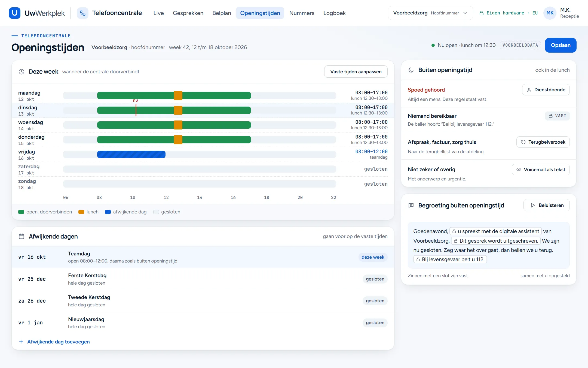This screenshot has height=368, width=588.
Task: Open the Nummers tab
Action: pos(302,13)
